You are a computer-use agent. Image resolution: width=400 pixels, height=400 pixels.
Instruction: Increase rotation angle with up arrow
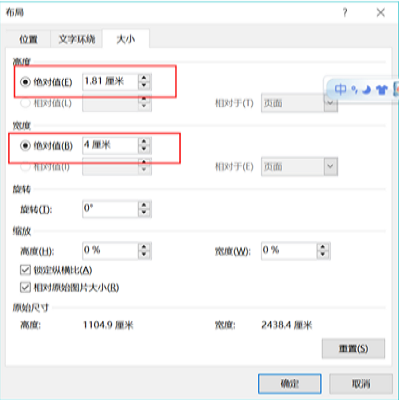(144, 205)
